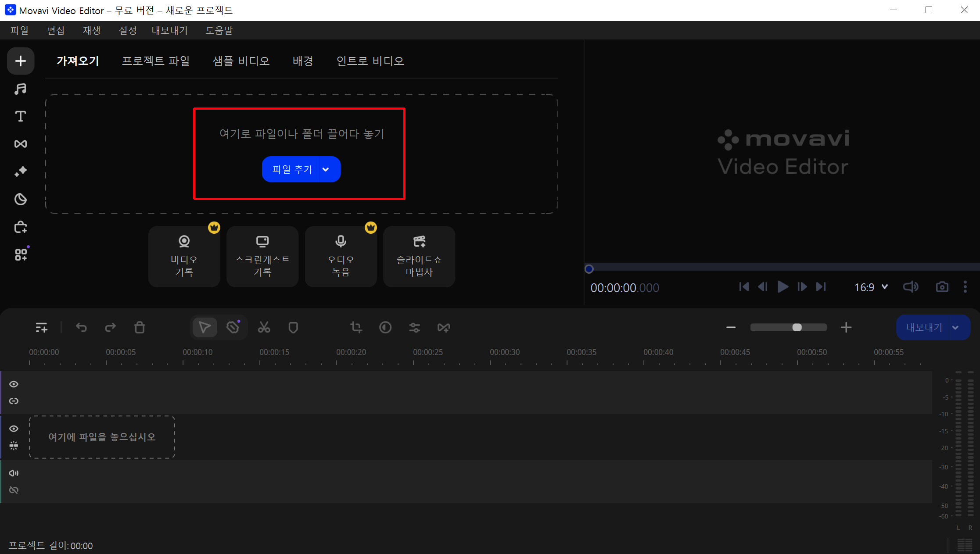Screen dimensions: 980x554
Task: Switch to the 샘플 비디오 tab
Action: (241, 61)
